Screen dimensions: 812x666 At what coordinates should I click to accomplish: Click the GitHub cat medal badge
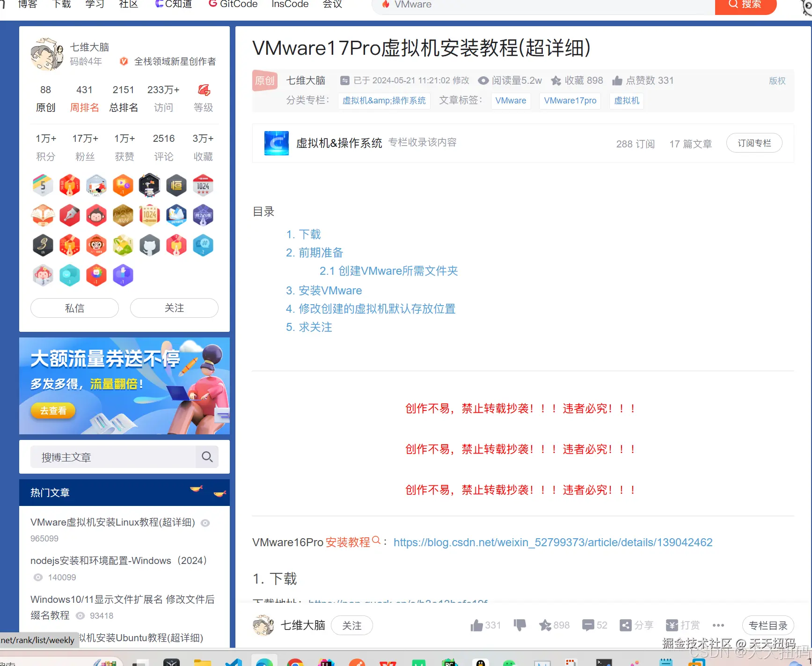point(150,245)
